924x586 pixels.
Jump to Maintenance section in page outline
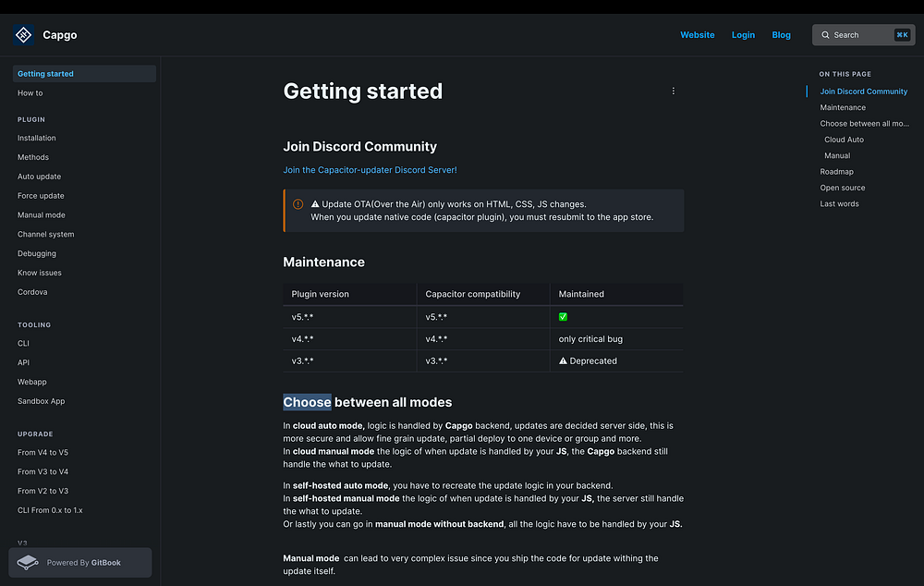tap(843, 107)
